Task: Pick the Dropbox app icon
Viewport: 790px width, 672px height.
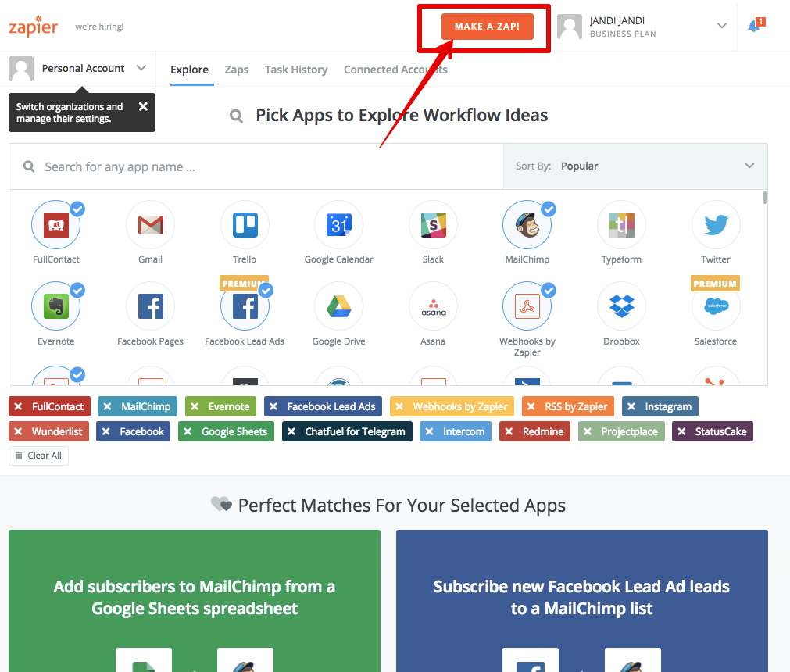Action: (622, 306)
